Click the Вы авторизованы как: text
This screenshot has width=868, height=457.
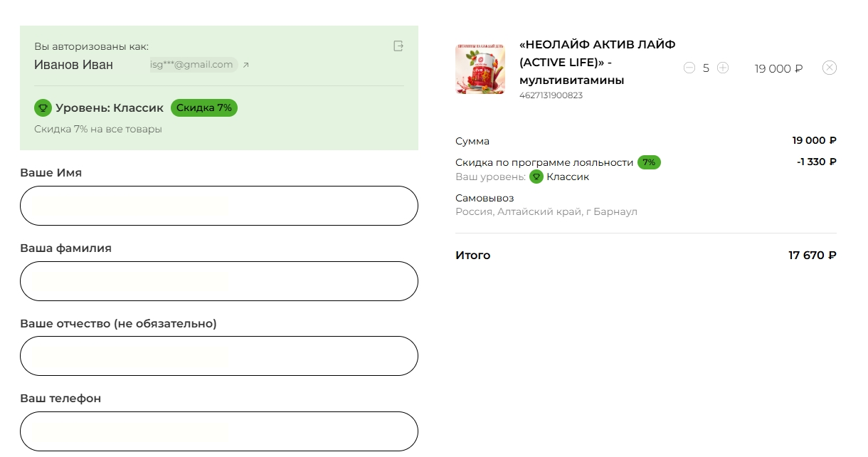[92, 47]
